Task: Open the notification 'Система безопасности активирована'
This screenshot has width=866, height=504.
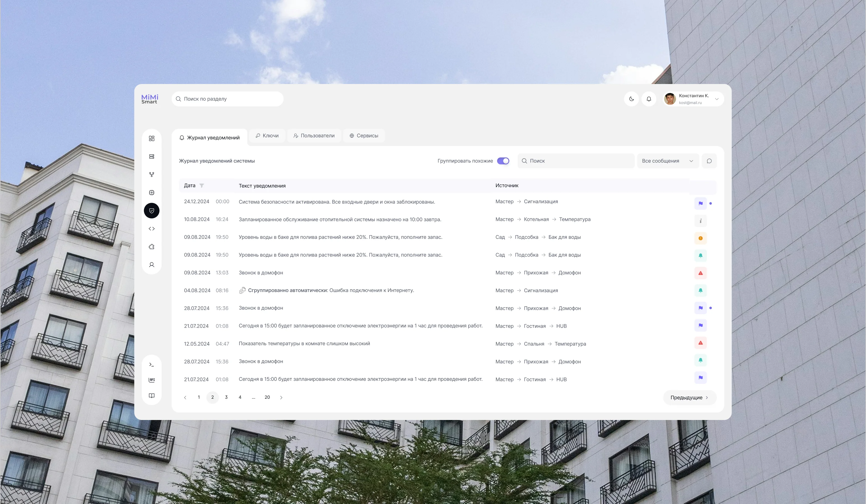Action: tap(337, 202)
